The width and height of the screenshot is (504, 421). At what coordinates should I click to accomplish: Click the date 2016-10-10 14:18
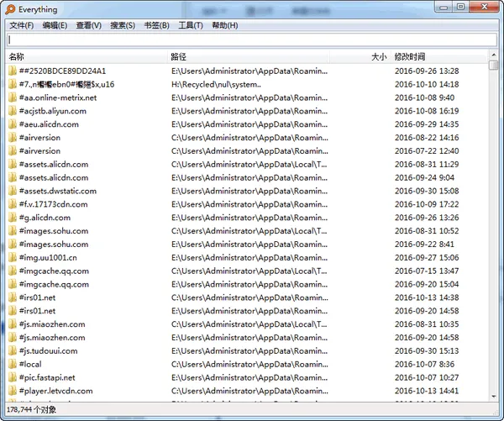pos(427,84)
